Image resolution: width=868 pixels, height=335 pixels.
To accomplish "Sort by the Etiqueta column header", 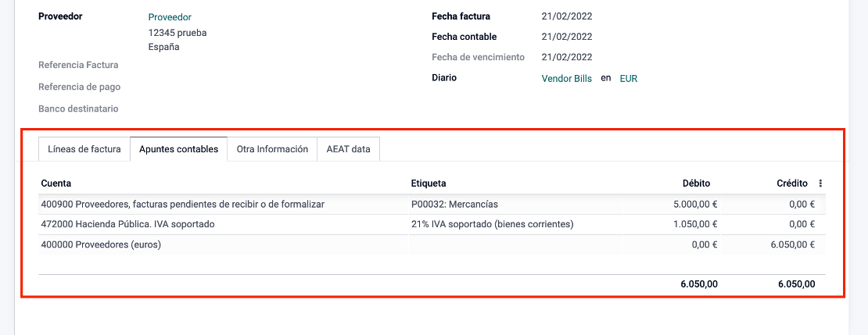I will coord(429,183).
